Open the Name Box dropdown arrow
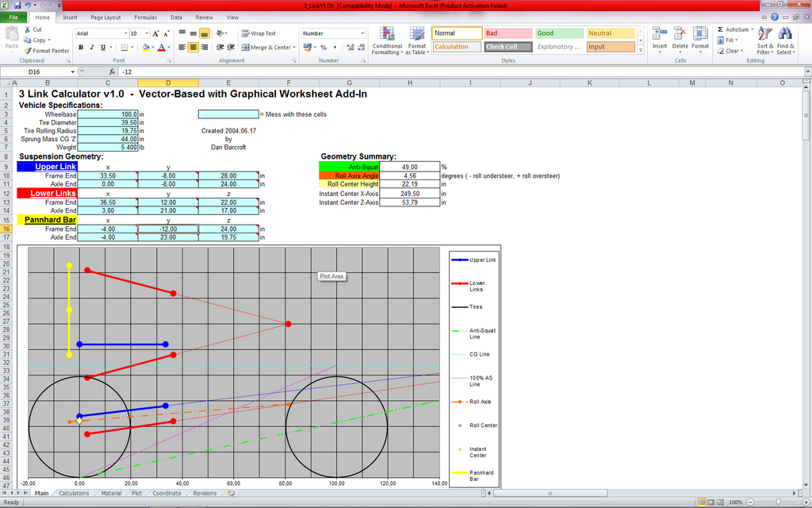812x508 pixels. pyautogui.click(x=72, y=71)
